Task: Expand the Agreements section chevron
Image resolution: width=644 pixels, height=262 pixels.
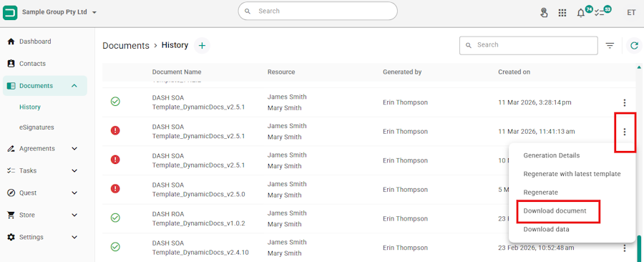Action: [x=74, y=149]
